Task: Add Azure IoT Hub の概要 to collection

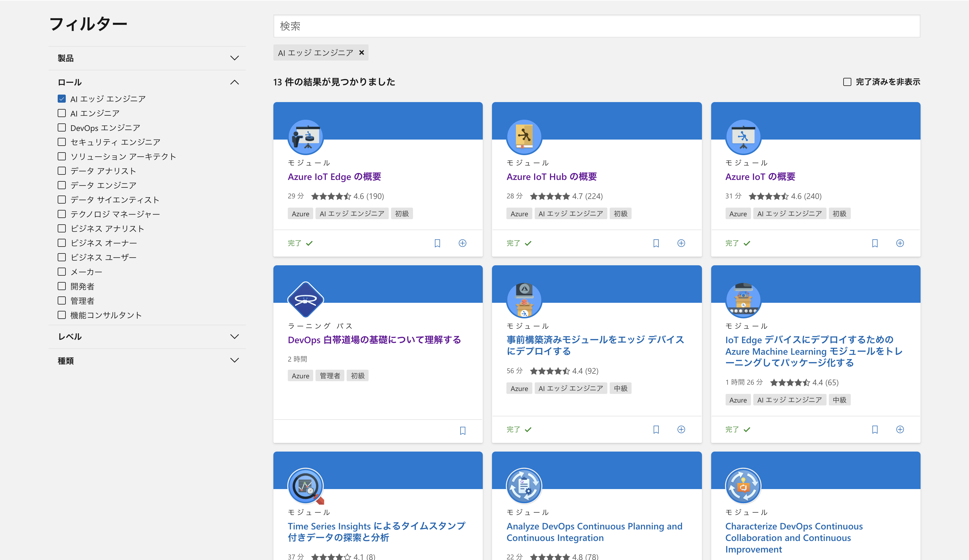Action: click(681, 243)
